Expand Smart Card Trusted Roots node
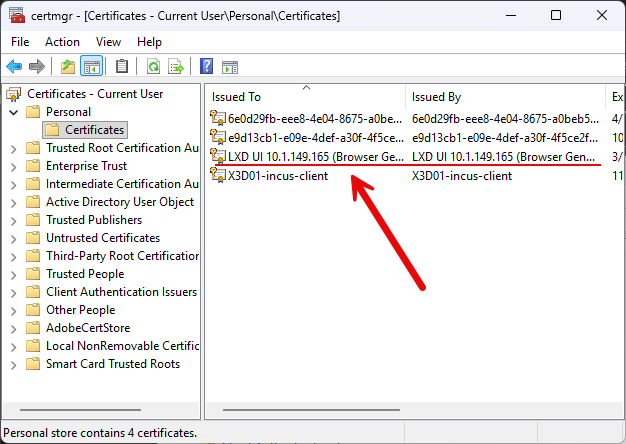626x444 pixels. tap(14, 365)
